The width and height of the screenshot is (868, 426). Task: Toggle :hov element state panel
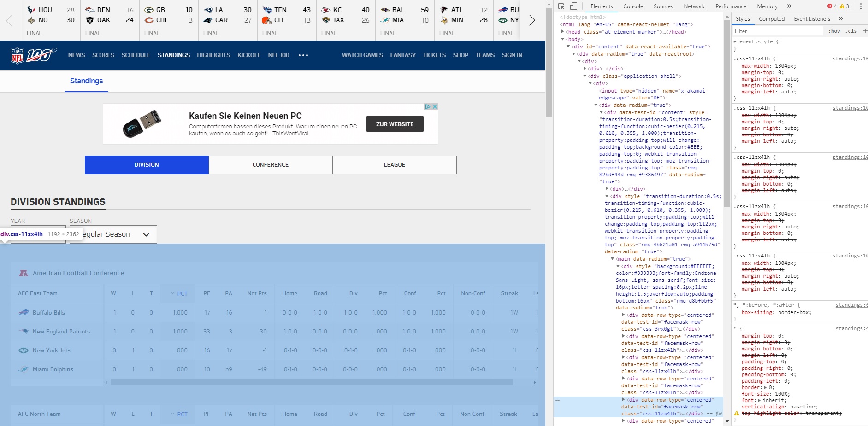(834, 31)
